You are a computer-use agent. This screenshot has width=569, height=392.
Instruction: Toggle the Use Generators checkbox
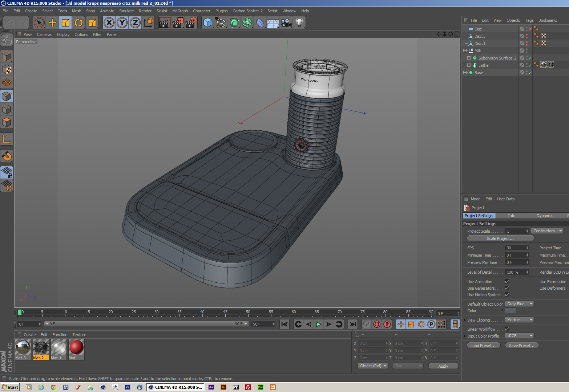pyautogui.click(x=507, y=288)
